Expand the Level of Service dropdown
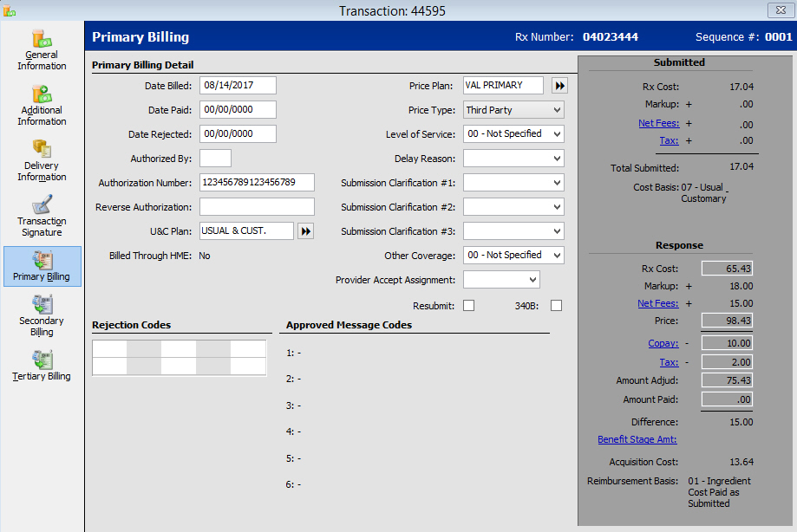This screenshot has height=532, width=797. point(555,133)
